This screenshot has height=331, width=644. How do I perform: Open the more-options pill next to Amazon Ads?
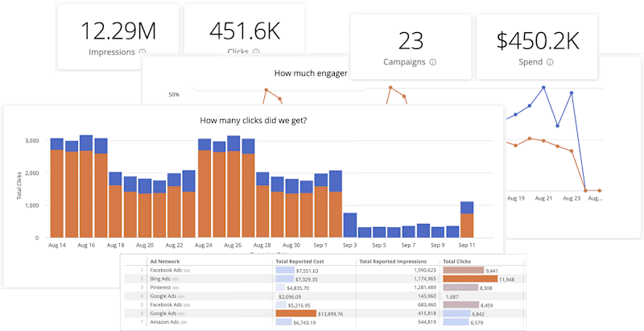point(184,322)
